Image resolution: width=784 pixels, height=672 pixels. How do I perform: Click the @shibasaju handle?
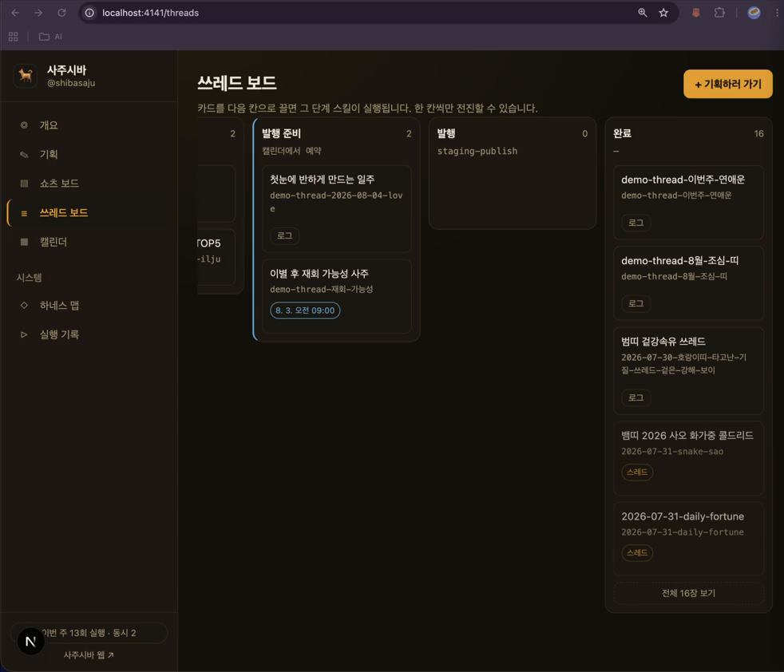point(71,83)
